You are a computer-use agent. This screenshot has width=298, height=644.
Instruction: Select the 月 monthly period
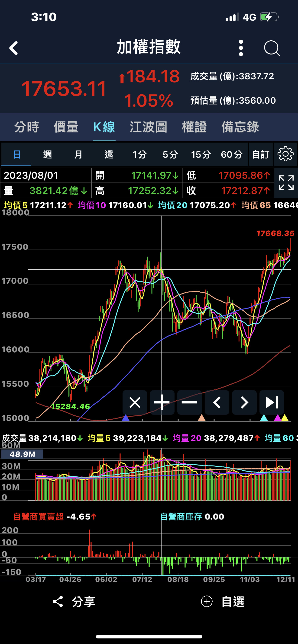click(x=78, y=154)
